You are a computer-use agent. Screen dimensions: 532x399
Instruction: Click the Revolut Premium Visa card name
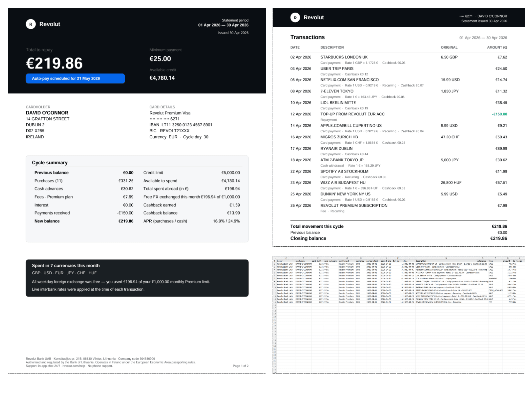(170, 113)
